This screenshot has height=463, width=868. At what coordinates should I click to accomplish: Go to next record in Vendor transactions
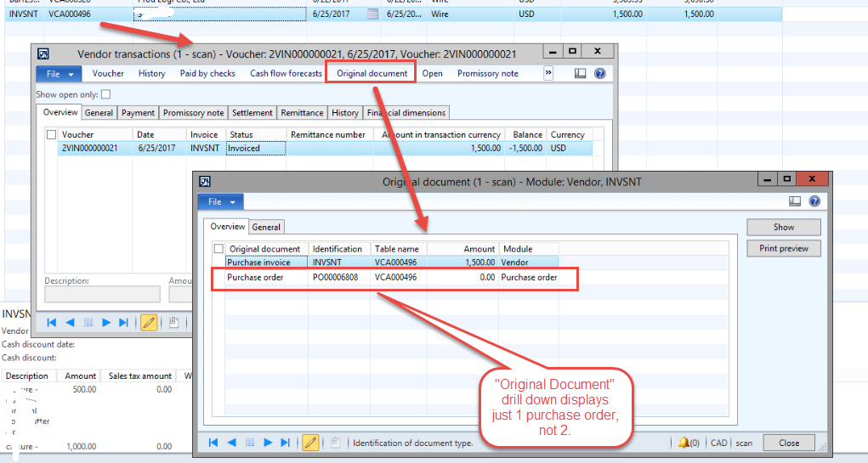106,323
